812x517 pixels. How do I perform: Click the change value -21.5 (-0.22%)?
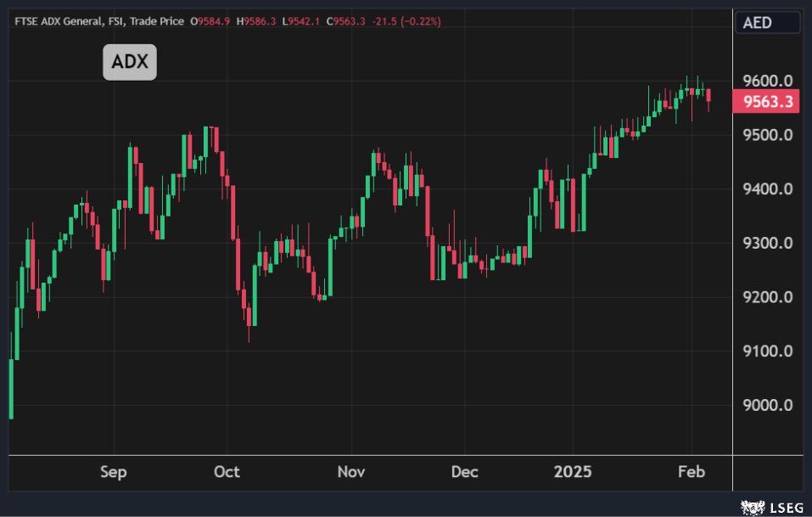coord(406,21)
